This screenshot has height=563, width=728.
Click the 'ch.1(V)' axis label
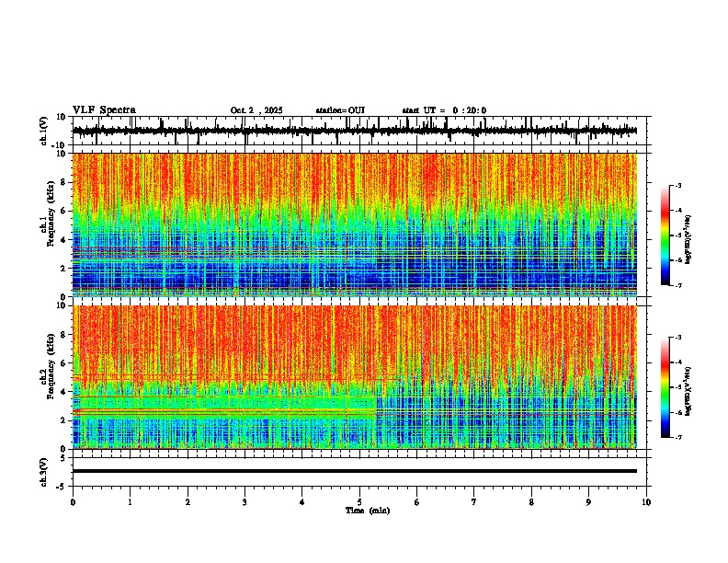(44, 131)
